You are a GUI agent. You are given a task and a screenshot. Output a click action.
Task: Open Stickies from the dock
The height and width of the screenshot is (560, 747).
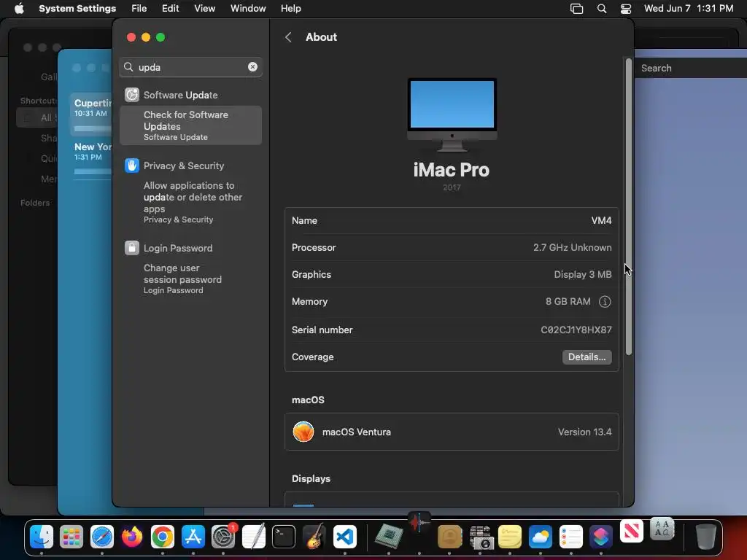pyautogui.click(x=510, y=537)
